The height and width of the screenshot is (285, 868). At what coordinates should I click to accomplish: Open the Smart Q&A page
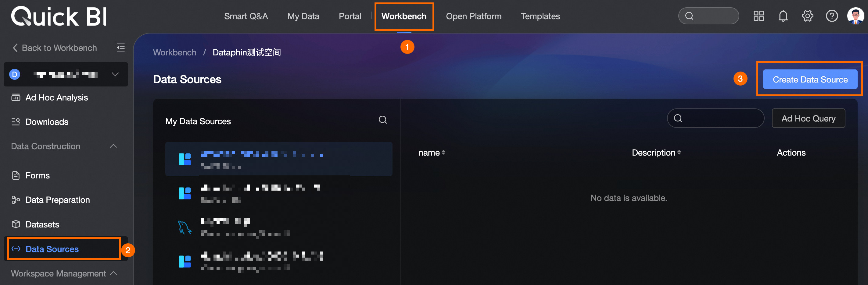click(x=246, y=16)
